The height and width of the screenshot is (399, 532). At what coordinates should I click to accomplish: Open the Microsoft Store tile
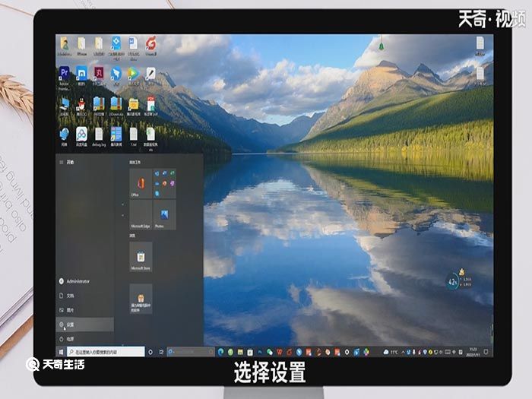point(140,256)
